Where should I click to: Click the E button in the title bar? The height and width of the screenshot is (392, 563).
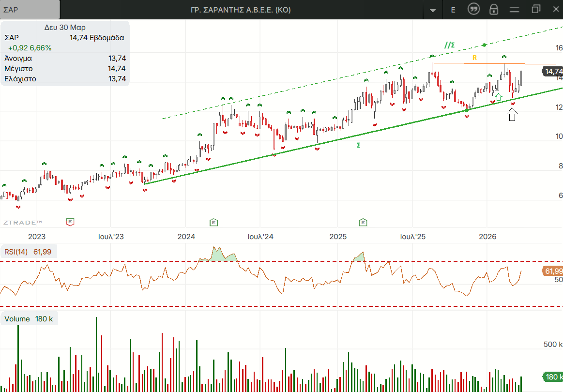coord(453,10)
